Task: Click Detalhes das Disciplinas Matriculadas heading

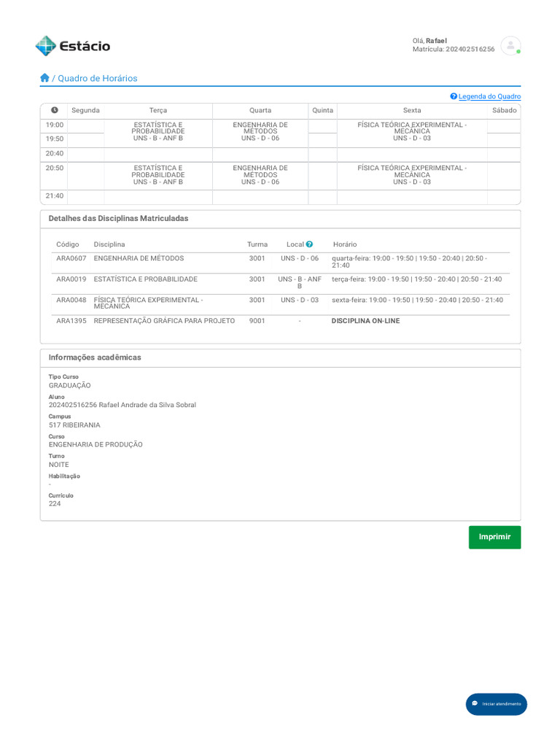Action: click(x=118, y=218)
